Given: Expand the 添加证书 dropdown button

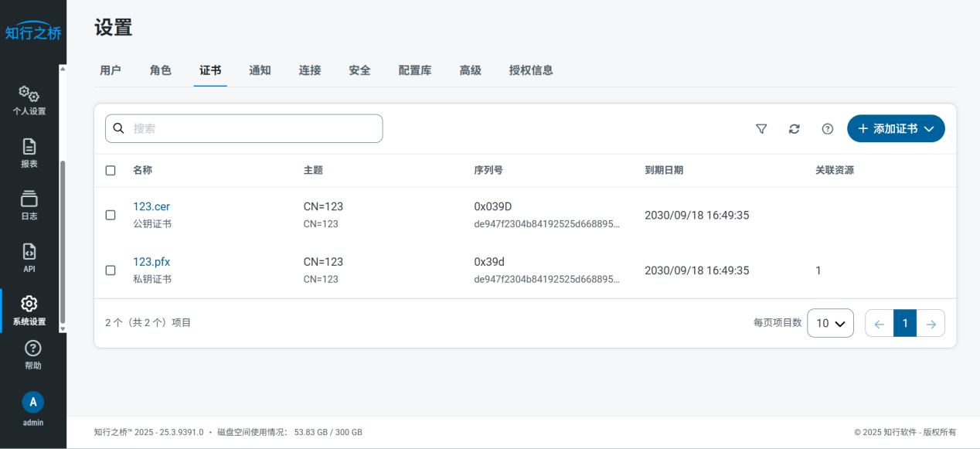Looking at the screenshot, I should (896, 129).
